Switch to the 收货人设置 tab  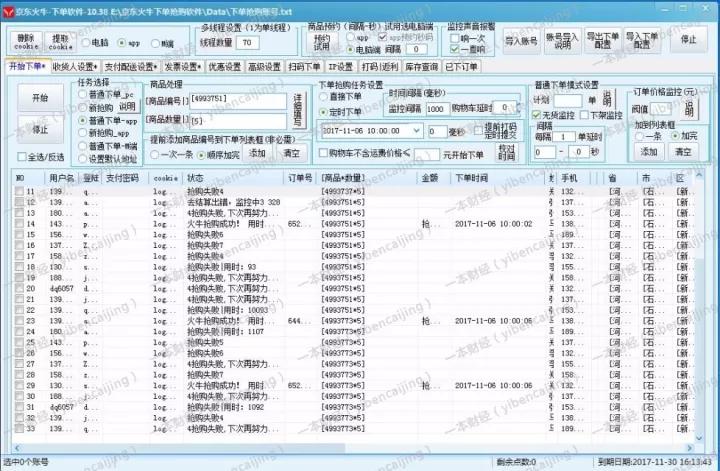point(74,67)
